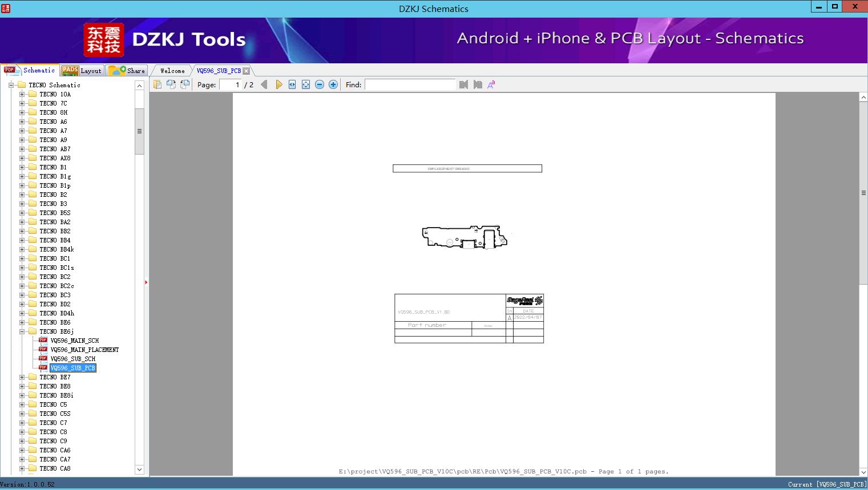Open VQ596_SUB_SCH in the tree
868x490 pixels.
tap(73, 359)
